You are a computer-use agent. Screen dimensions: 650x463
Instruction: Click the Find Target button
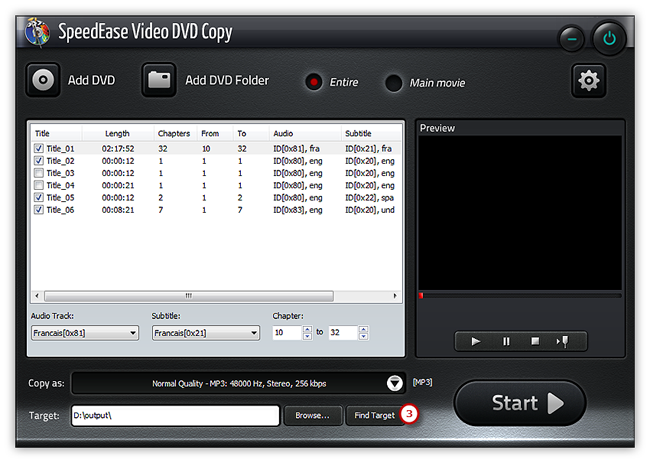374,415
